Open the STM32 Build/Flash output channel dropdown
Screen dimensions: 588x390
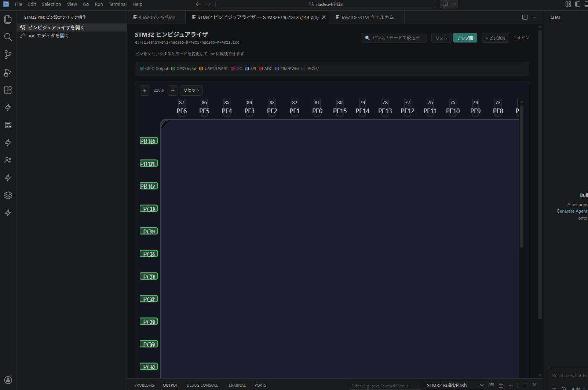(x=455, y=385)
